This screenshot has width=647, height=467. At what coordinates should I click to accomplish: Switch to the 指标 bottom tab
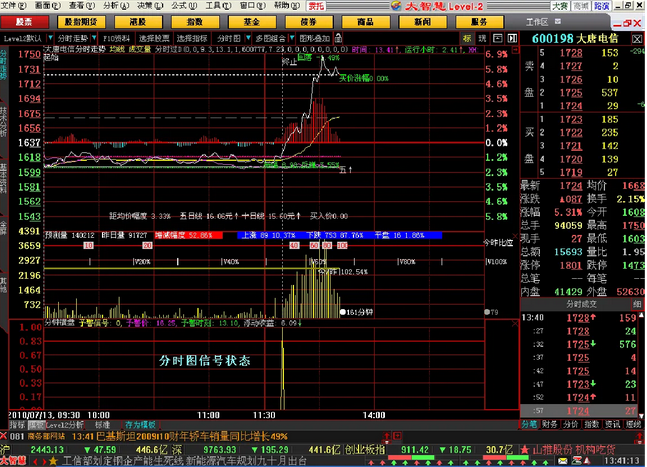click(17, 425)
